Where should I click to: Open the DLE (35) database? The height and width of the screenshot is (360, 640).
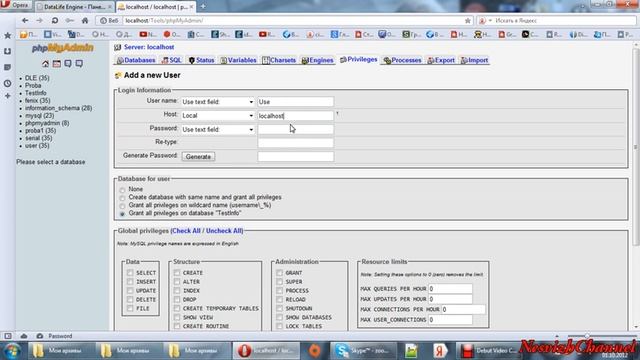tap(37, 78)
